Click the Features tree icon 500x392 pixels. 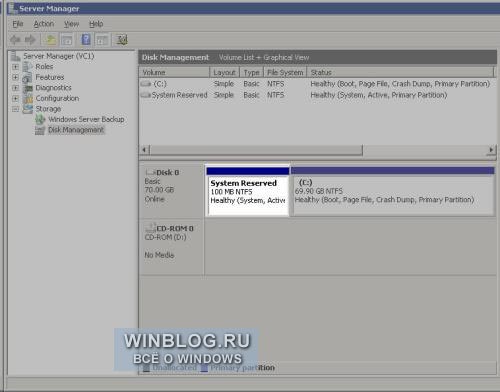coord(28,77)
